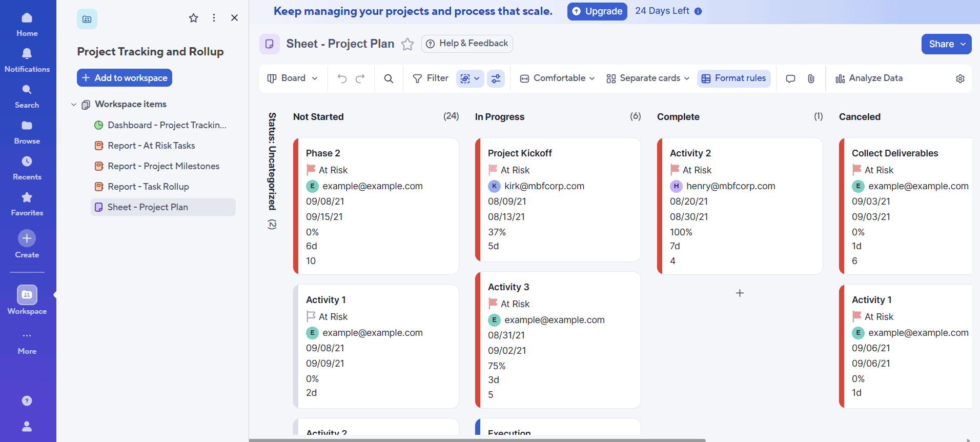Open the card fields sliders icon

(496, 78)
